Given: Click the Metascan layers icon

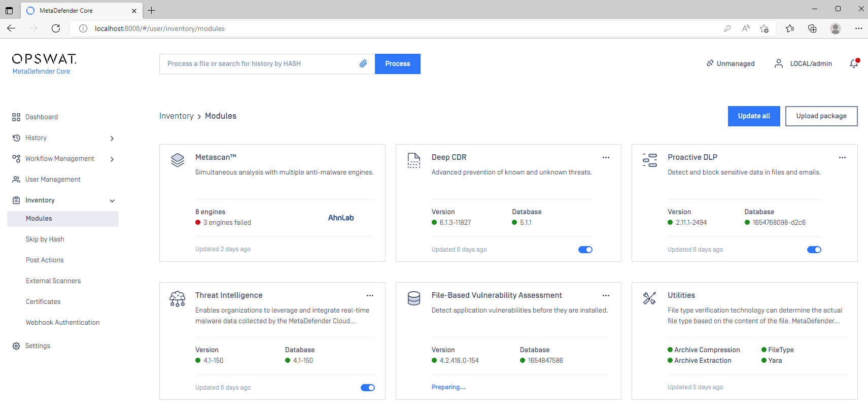Looking at the screenshot, I should (178, 160).
